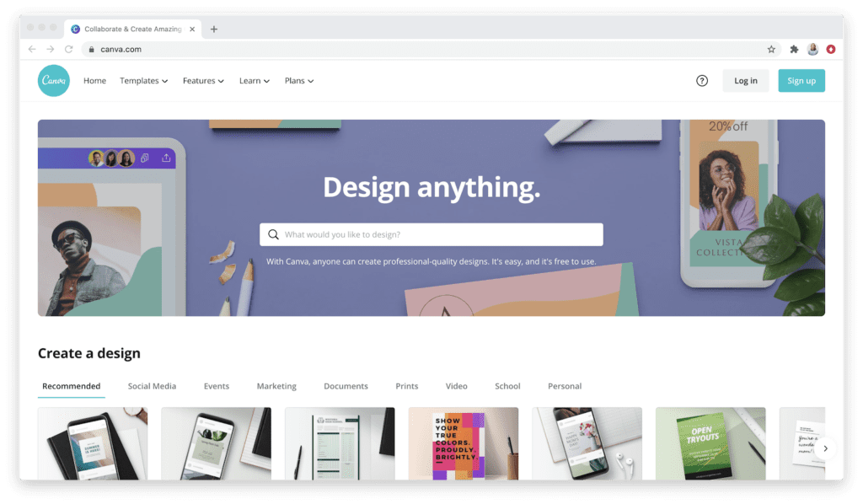Click the red extension icon in toolbar
The width and height of the screenshot is (863, 504).
tap(830, 50)
